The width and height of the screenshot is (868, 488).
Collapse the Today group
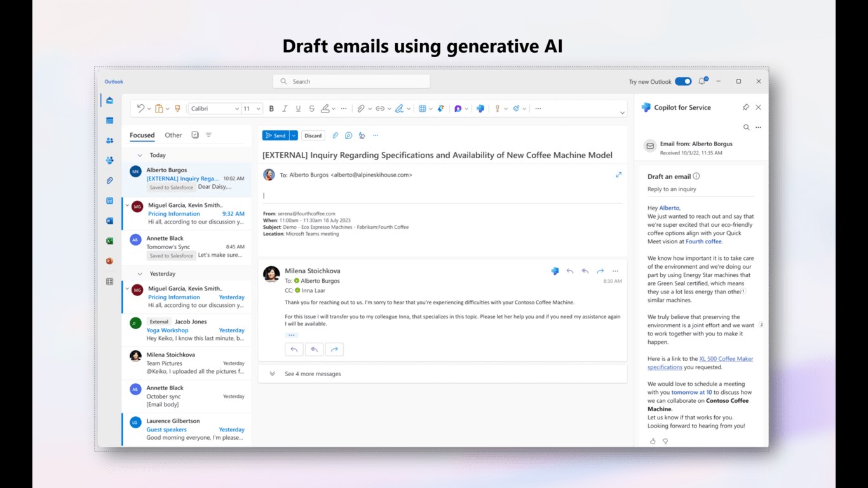(x=140, y=155)
